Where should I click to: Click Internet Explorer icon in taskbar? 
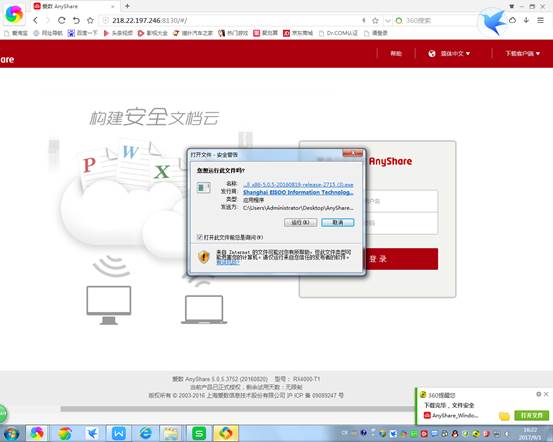145,433
